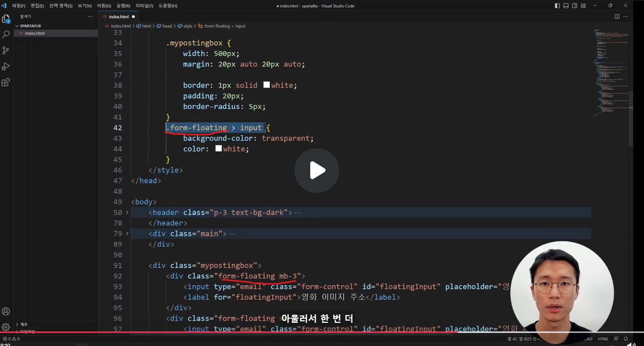Image resolution: width=644 pixels, height=346 pixels.
Task: Toggle primary sidebar layout icon
Action: pyautogui.click(x=557, y=6)
